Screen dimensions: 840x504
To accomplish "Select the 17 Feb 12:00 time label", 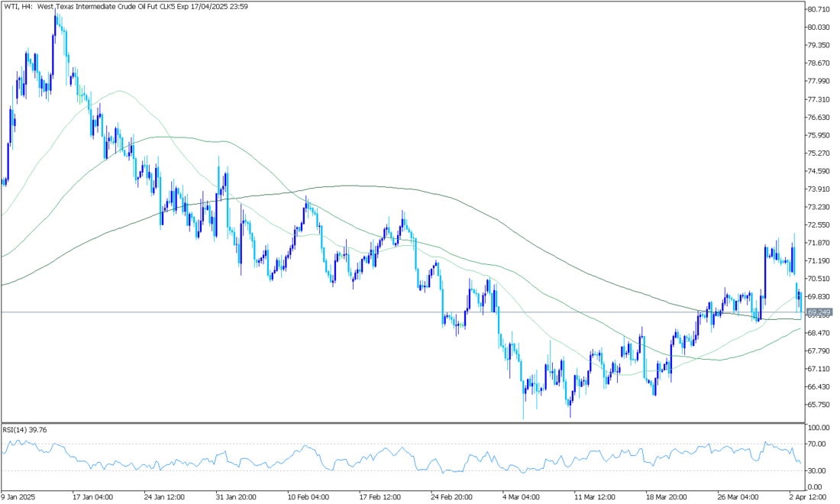I will click(380, 497).
